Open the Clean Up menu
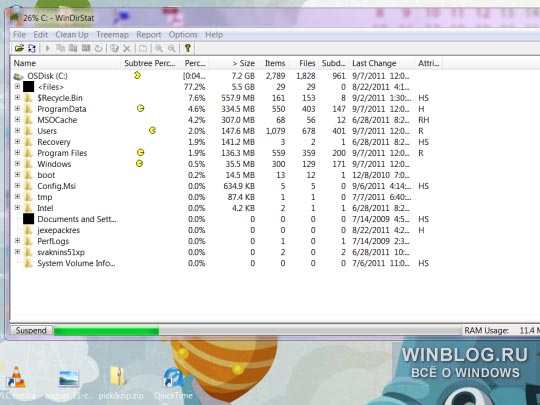540x405 pixels. coord(72,35)
